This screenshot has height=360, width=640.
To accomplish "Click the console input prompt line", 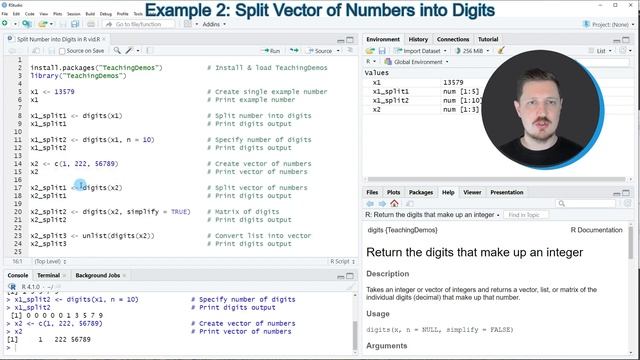I will 180,348.
